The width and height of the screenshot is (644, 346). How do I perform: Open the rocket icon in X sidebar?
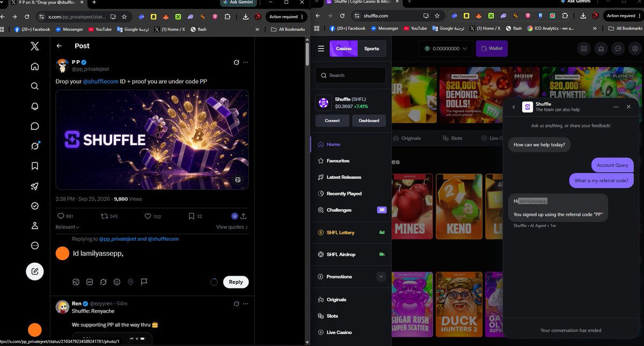(x=35, y=186)
